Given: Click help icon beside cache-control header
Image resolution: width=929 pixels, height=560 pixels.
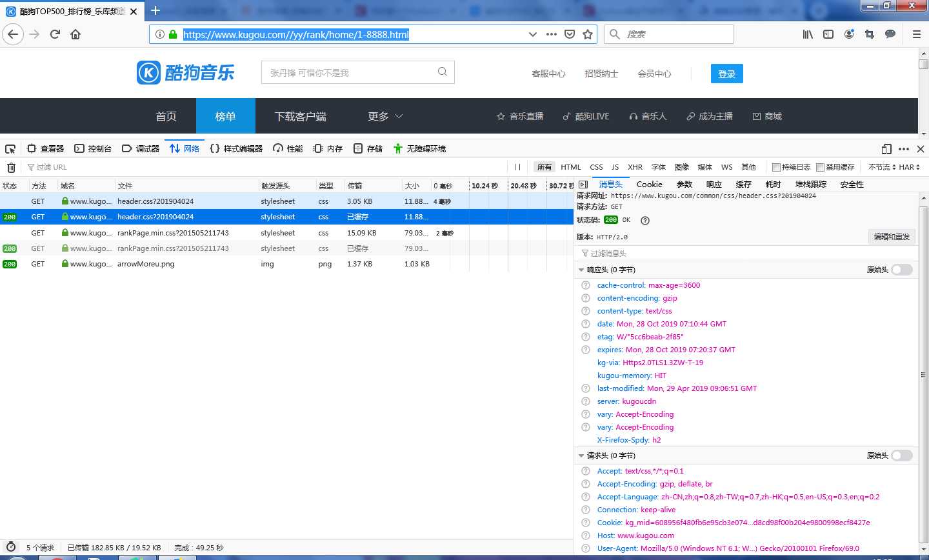Looking at the screenshot, I should [x=586, y=285].
